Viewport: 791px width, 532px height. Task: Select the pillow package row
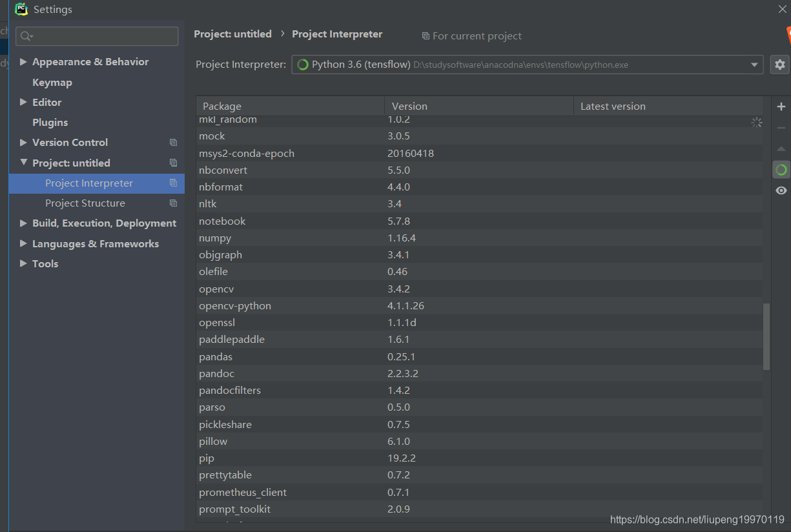coord(480,442)
